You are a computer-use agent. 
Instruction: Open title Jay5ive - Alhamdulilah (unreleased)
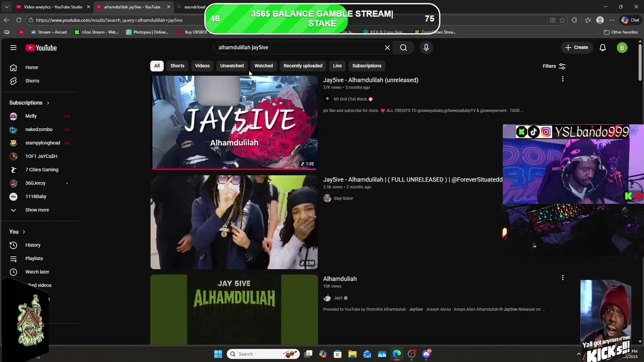click(370, 80)
